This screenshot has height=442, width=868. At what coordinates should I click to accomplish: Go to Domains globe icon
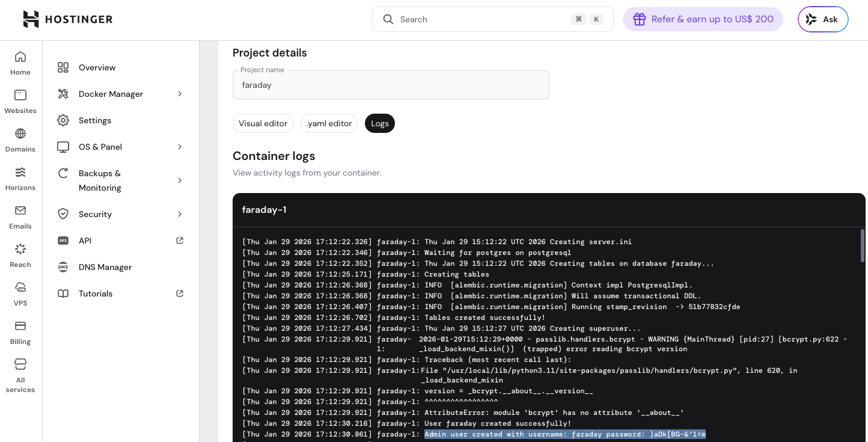20,134
